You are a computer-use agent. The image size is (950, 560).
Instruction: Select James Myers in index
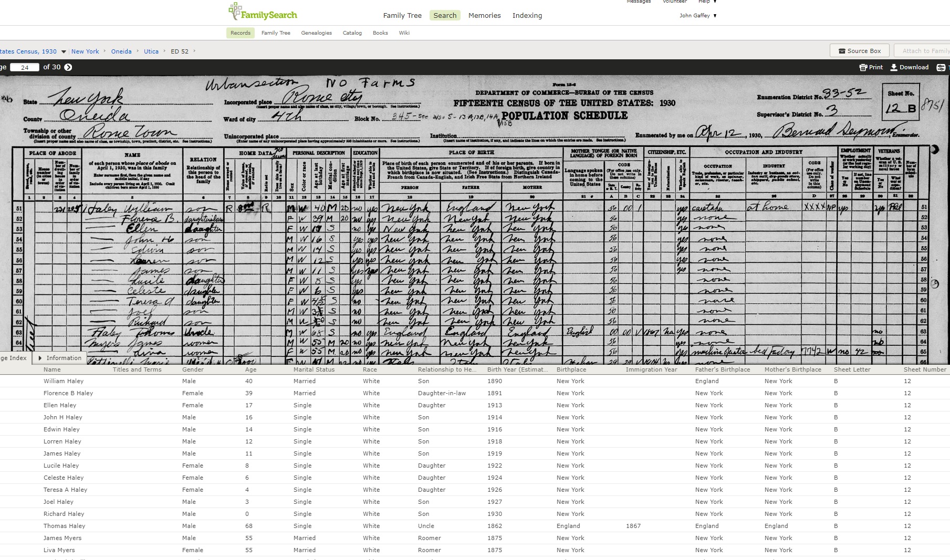[62, 538]
